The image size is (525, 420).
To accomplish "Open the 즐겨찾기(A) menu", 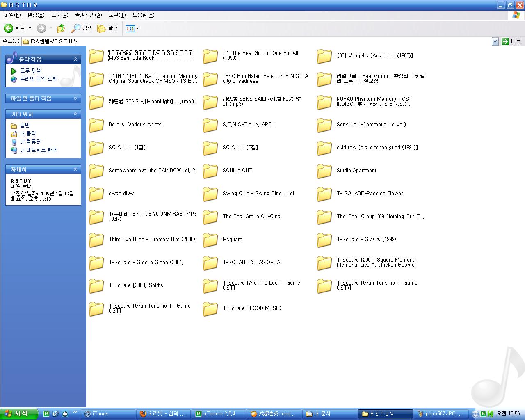I will tap(88, 15).
